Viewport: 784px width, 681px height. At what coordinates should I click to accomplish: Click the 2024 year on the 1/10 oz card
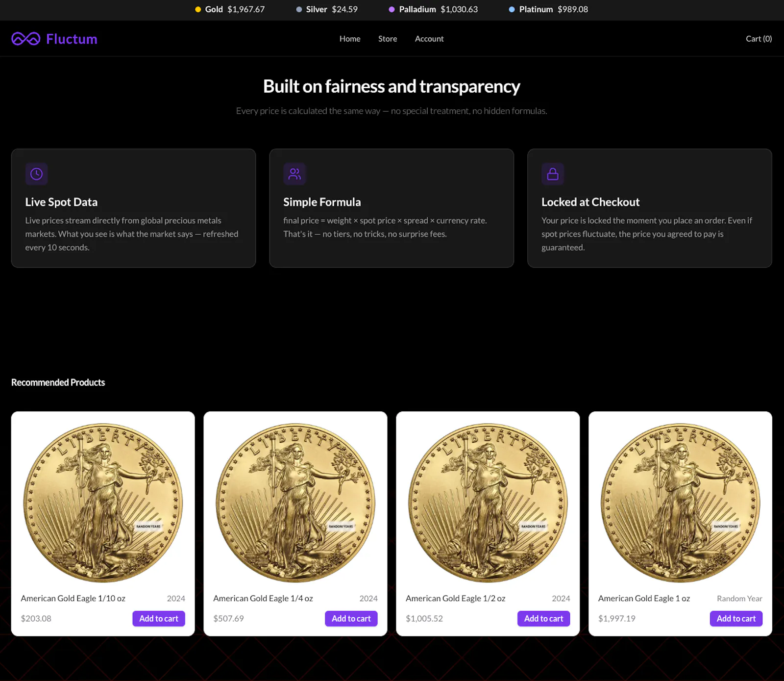[176, 599]
